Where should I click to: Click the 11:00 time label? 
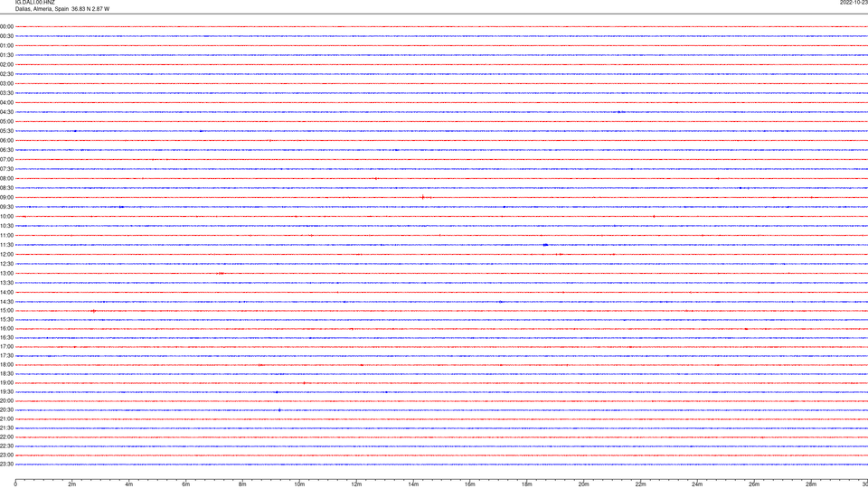[x=6, y=235]
